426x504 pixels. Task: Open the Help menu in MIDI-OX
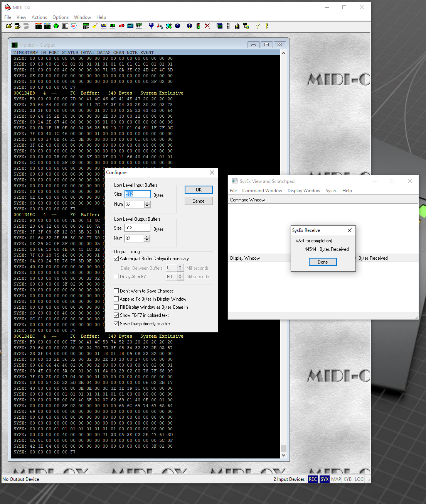pos(101,17)
